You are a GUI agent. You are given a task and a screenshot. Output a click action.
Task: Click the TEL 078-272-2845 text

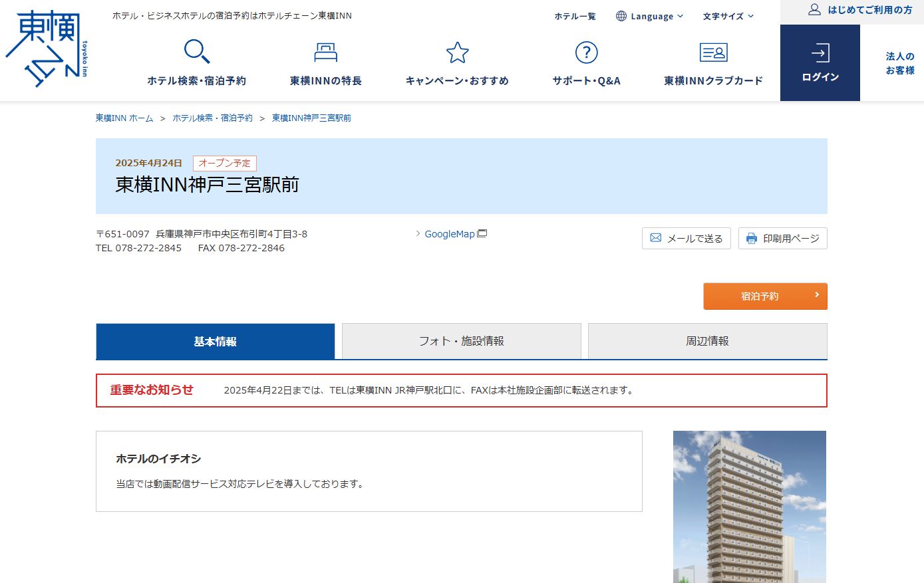139,248
